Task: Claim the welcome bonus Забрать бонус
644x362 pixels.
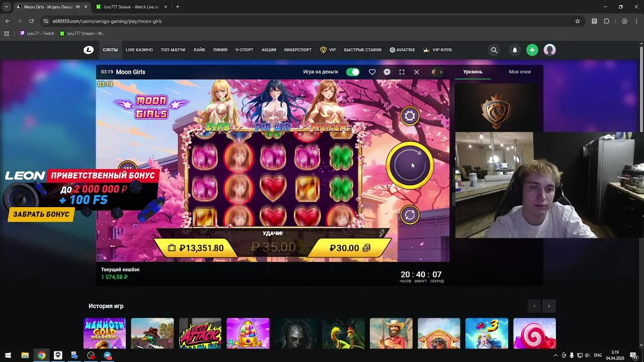Action: (41, 214)
